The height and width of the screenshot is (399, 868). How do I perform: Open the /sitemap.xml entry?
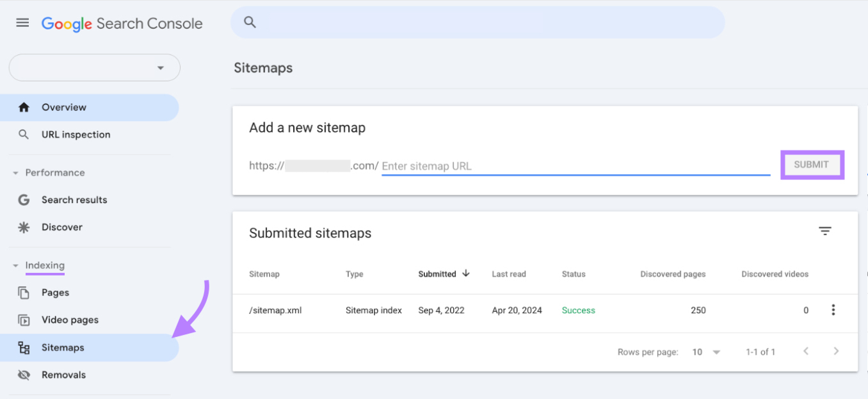pos(275,309)
